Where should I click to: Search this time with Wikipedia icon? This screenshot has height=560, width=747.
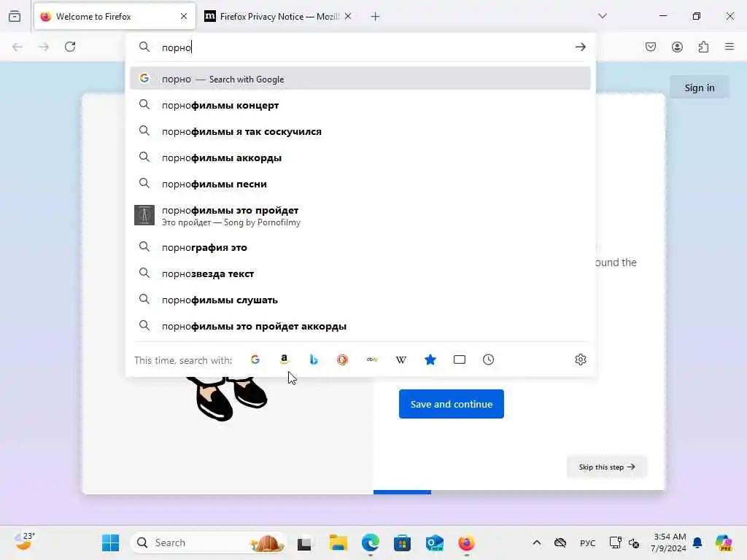point(401,359)
